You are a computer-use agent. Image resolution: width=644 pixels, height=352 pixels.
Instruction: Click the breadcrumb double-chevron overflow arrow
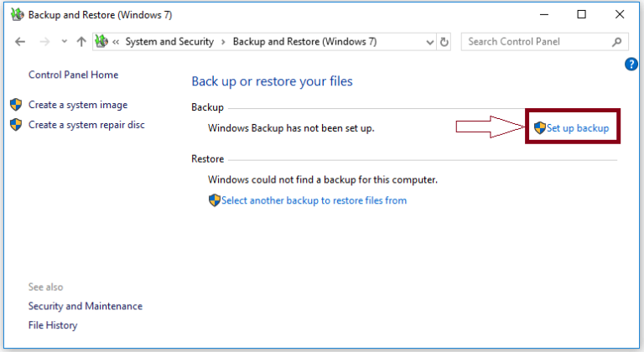(x=116, y=41)
